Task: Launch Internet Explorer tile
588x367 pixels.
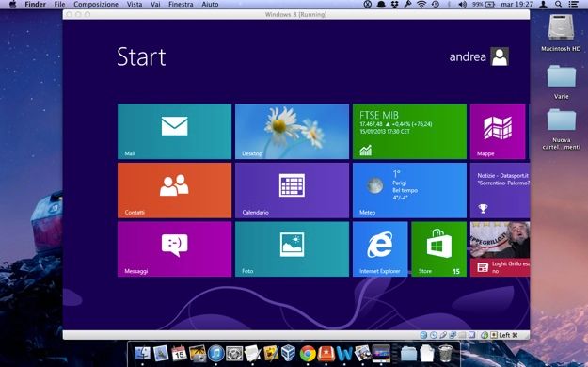Action: (380, 249)
